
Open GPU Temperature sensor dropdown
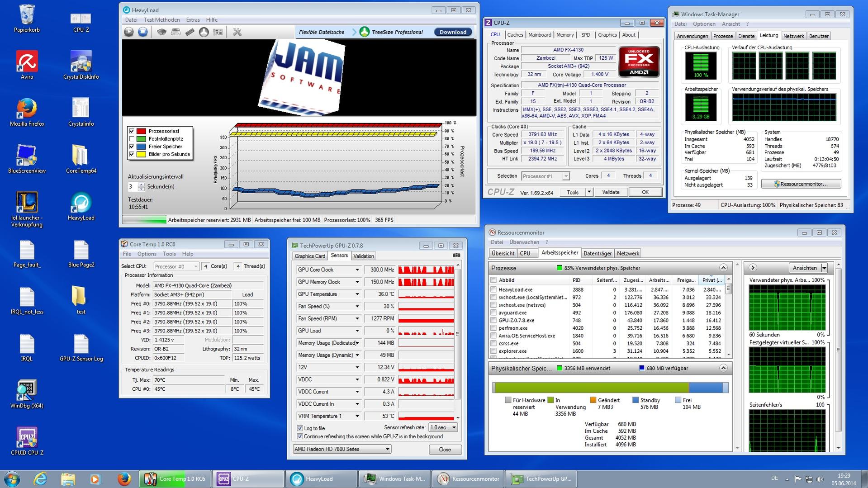[x=357, y=294]
